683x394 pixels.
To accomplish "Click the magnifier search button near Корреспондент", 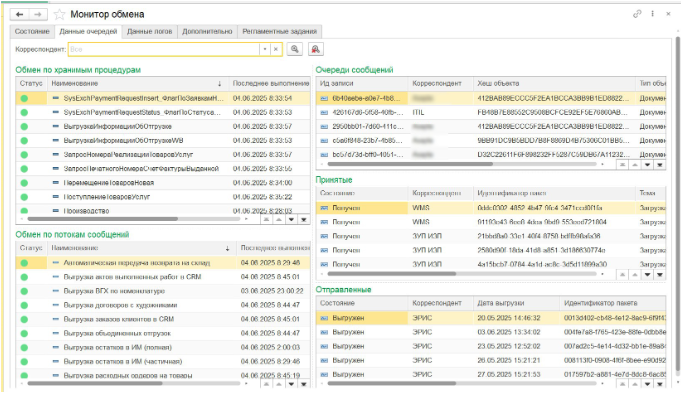I will pyautogui.click(x=295, y=49).
